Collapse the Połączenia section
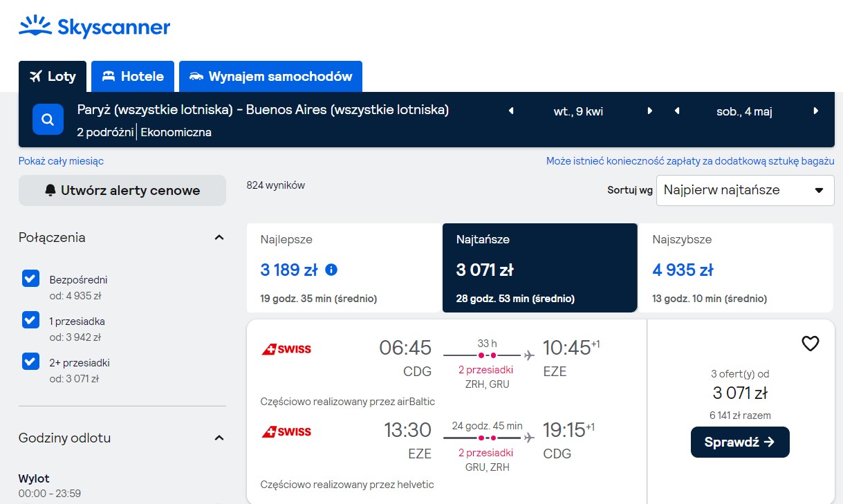Image resolution: width=843 pixels, height=504 pixels. click(x=219, y=238)
